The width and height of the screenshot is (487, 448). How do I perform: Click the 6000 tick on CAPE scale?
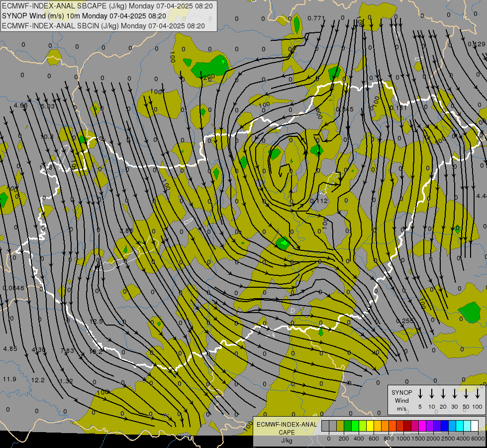pos(479,439)
